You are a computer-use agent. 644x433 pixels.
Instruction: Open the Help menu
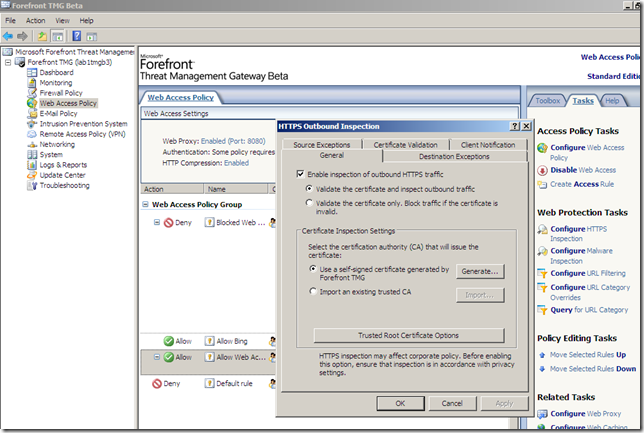click(x=86, y=21)
